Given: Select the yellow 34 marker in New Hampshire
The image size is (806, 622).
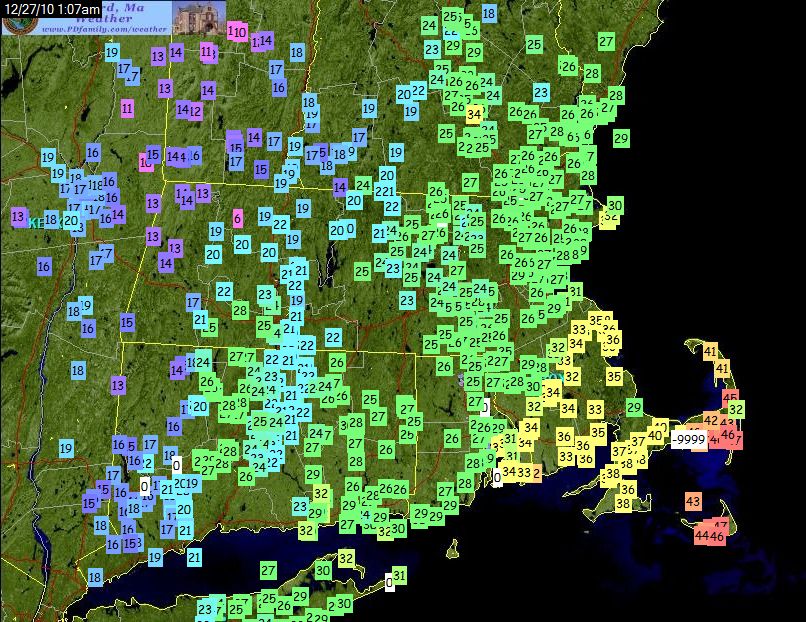Looking at the screenshot, I should [474, 114].
